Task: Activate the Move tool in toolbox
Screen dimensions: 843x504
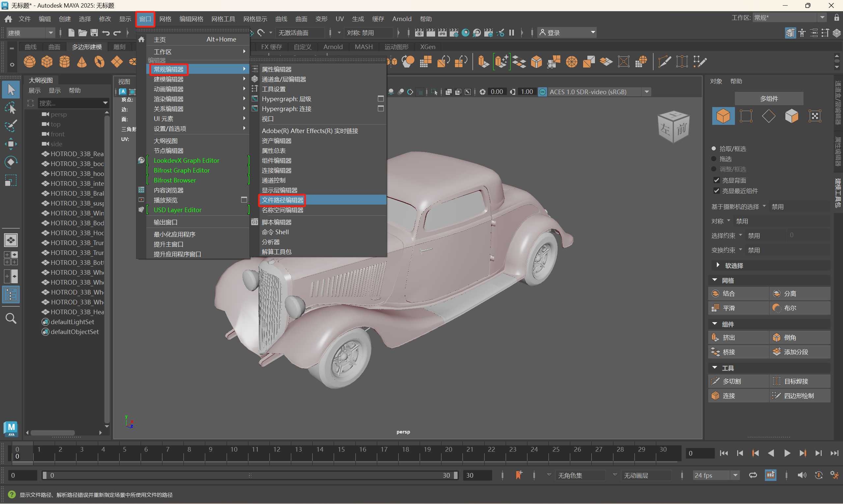Action: [11, 144]
